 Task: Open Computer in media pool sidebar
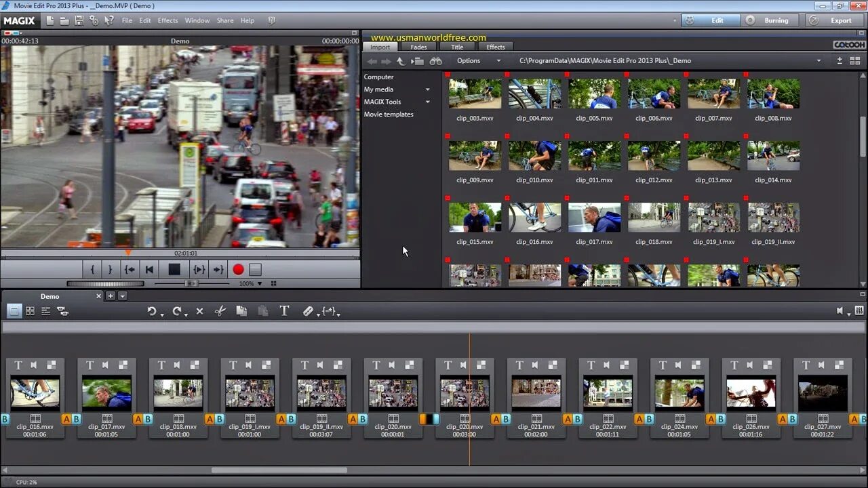(x=378, y=77)
